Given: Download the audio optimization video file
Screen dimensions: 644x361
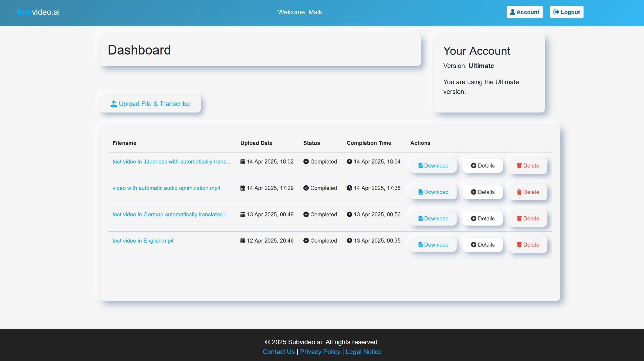Looking at the screenshot, I should click(x=433, y=192).
